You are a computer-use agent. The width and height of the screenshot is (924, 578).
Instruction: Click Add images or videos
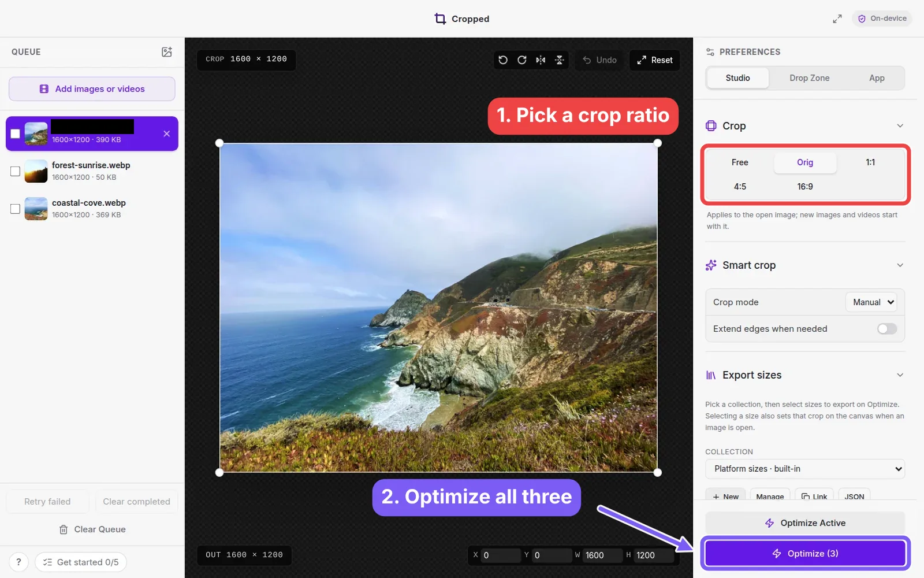92,89
